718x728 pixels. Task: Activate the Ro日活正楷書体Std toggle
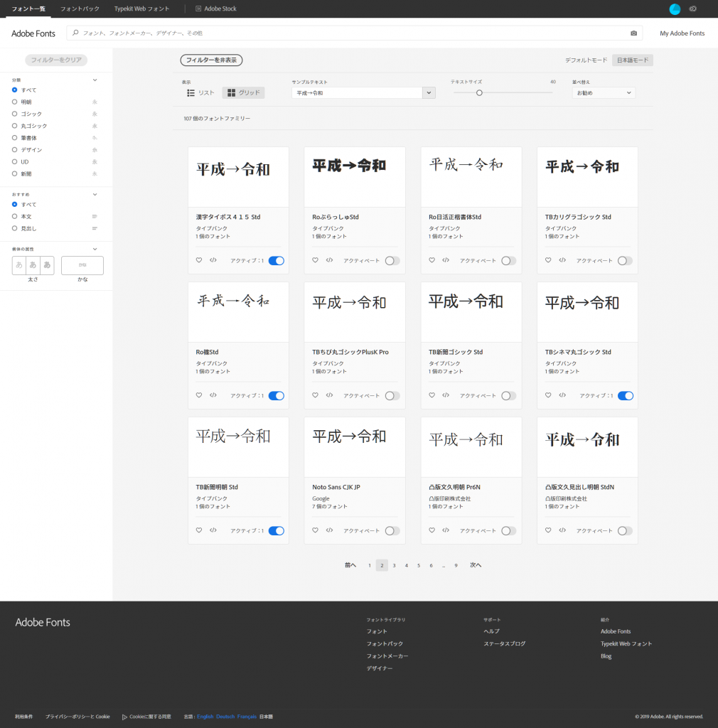tap(509, 261)
